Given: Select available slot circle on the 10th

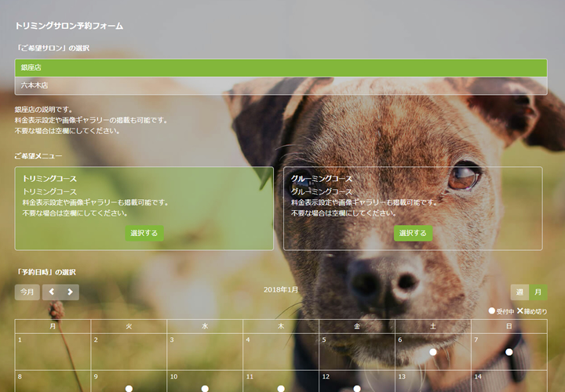Looking at the screenshot, I should 205,388.
